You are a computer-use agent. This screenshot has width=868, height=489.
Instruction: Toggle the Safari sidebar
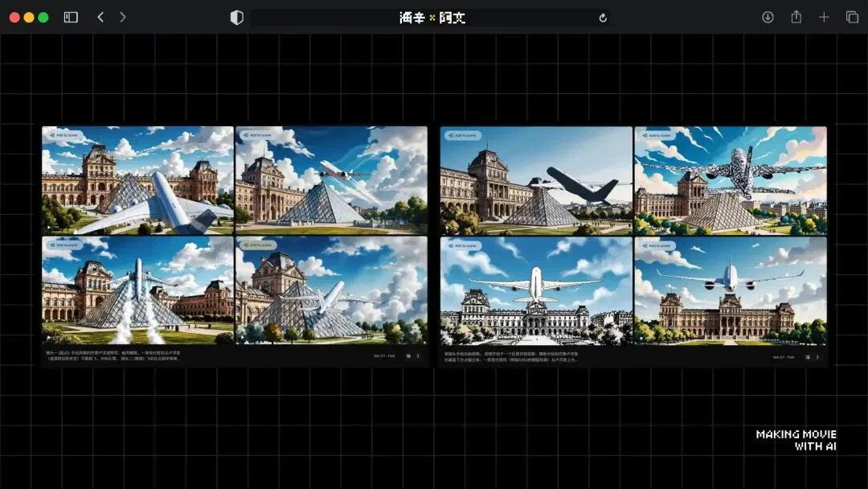(x=71, y=17)
